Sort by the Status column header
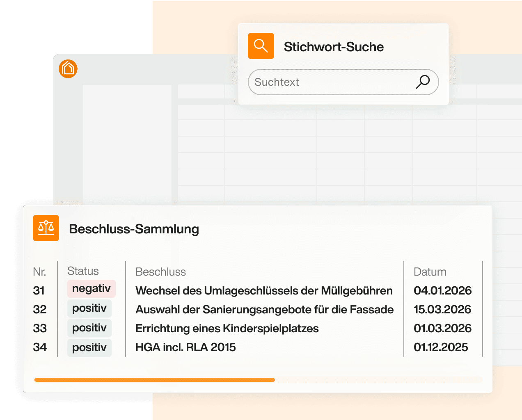The width and height of the screenshot is (522, 420). [83, 271]
